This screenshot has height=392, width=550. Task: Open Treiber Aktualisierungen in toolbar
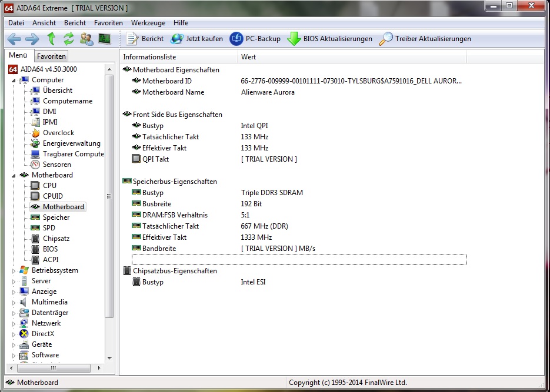[x=425, y=39]
